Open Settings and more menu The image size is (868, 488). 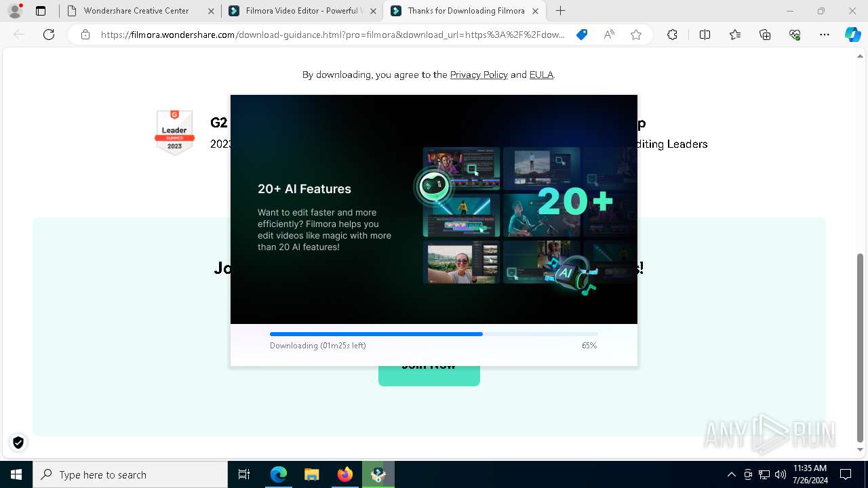[x=825, y=35]
